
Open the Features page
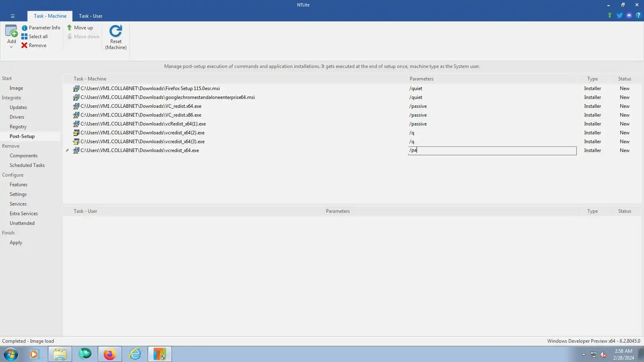click(19, 185)
